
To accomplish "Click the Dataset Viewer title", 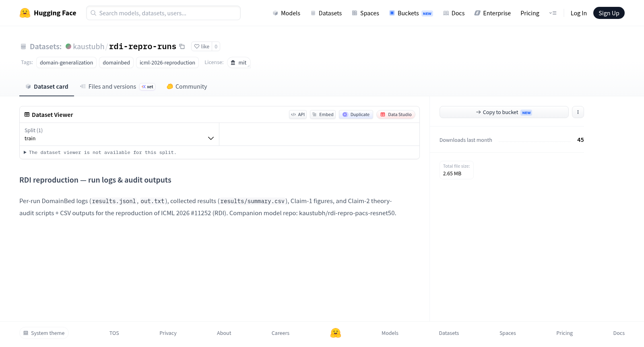I will pos(52,114).
